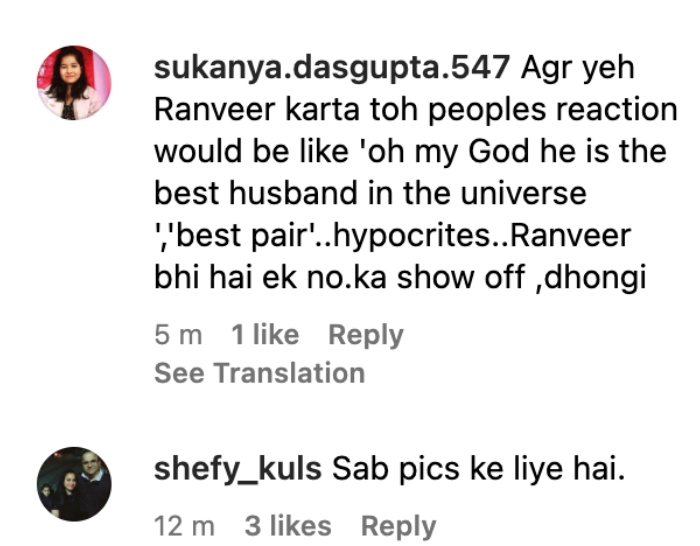Screen dimensions: 700x546
Task: Visit the sukanya.dasgupta.547 username link
Action: point(332,68)
